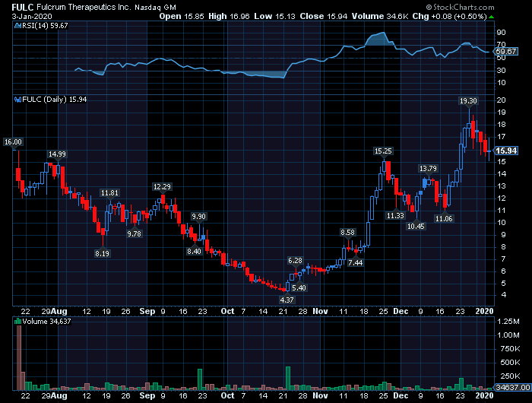Click the 7.44 price annotation
532x403 pixels.
point(355,263)
